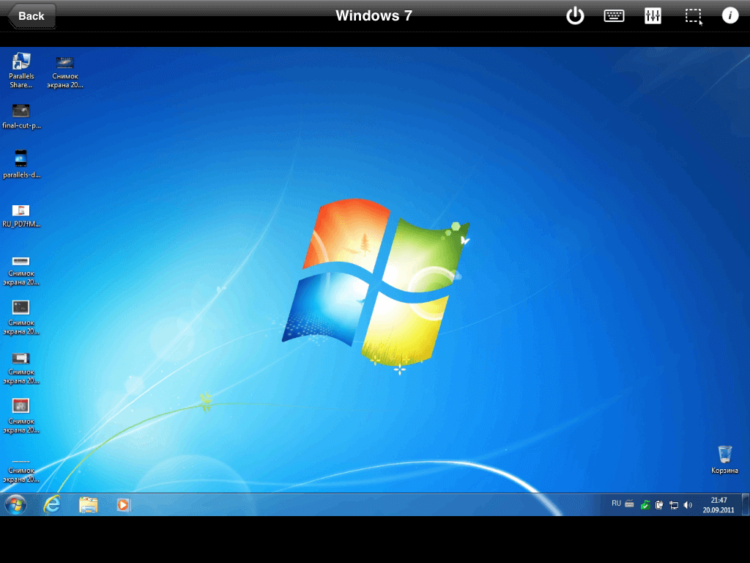Click the keyboard tray icon next to RU
This screenshot has height=563, width=750.
point(629,504)
